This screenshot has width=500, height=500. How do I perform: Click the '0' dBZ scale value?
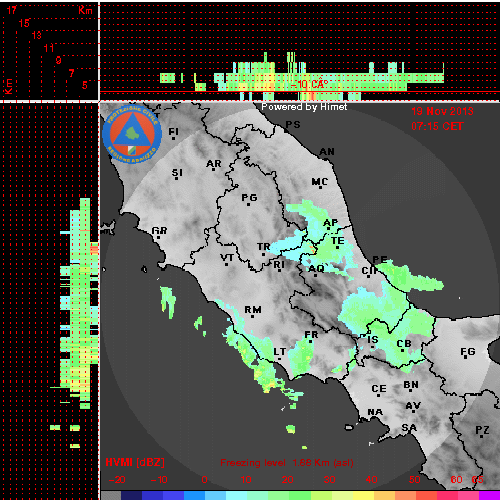[204, 480]
